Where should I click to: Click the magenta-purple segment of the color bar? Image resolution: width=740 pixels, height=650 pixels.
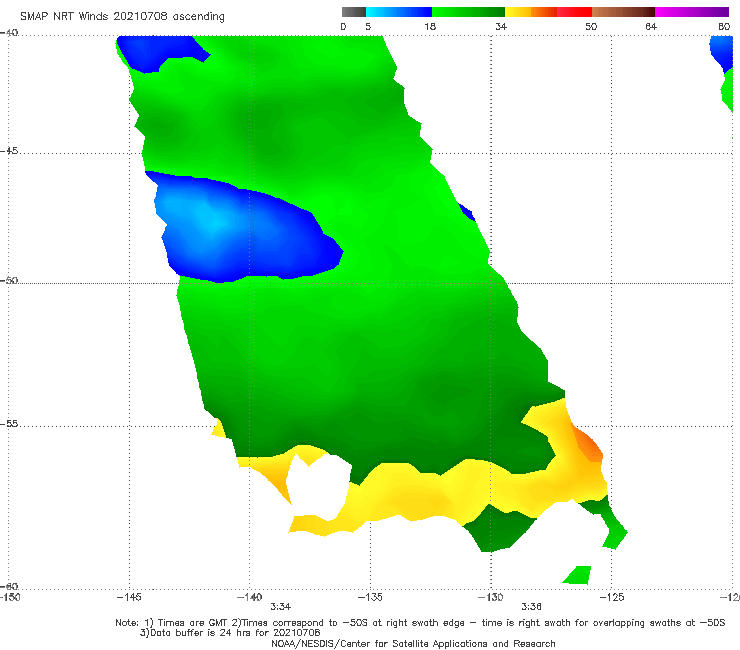tap(692, 12)
